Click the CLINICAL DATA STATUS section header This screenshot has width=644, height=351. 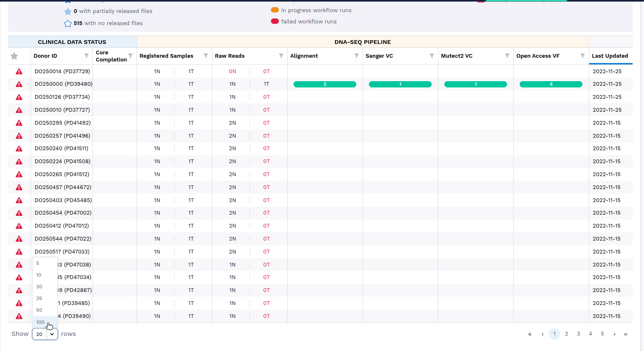pyautogui.click(x=72, y=42)
